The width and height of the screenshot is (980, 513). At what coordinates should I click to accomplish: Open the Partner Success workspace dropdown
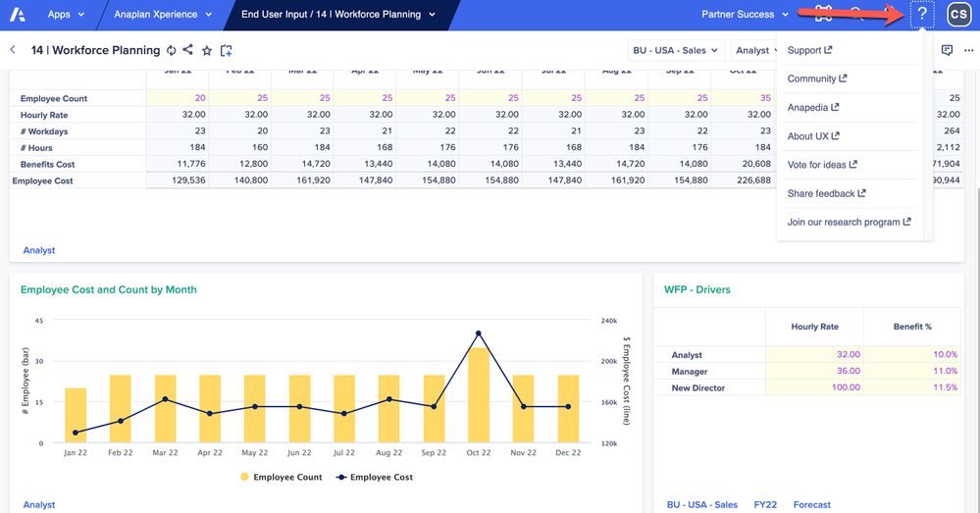[x=745, y=14]
